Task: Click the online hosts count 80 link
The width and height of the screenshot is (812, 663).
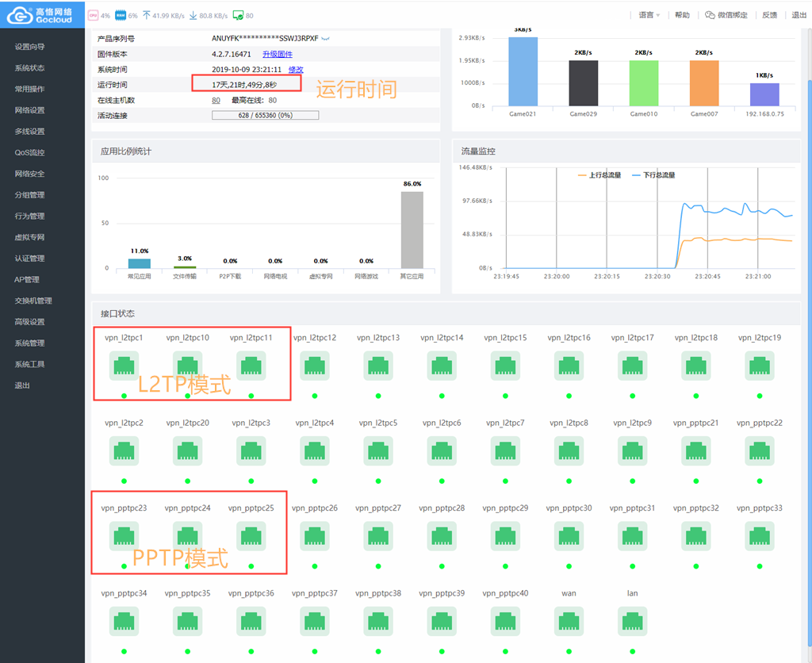Action: (x=216, y=101)
